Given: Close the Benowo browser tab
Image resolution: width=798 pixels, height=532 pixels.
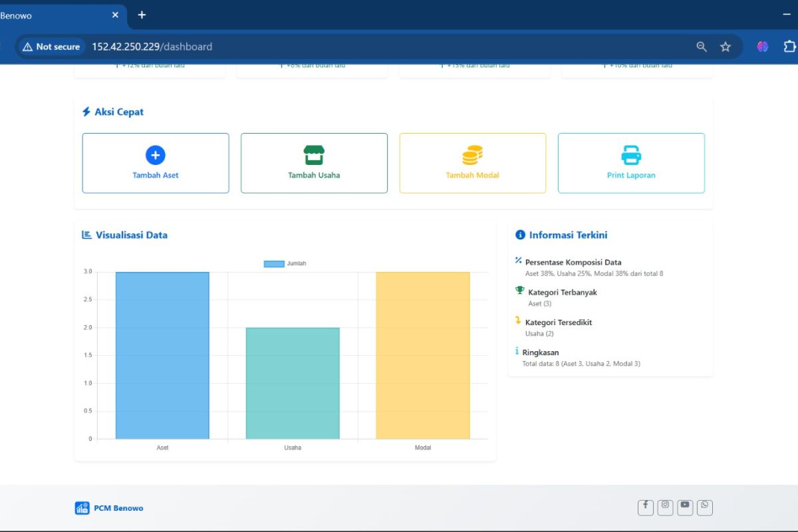Looking at the screenshot, I should tap(115, 15).
